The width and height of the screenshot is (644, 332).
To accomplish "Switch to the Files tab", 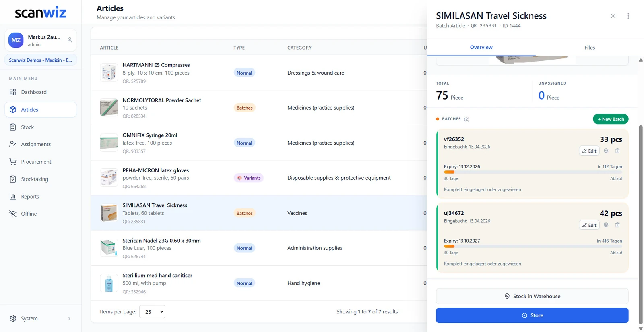I will [x=589, y=48].
